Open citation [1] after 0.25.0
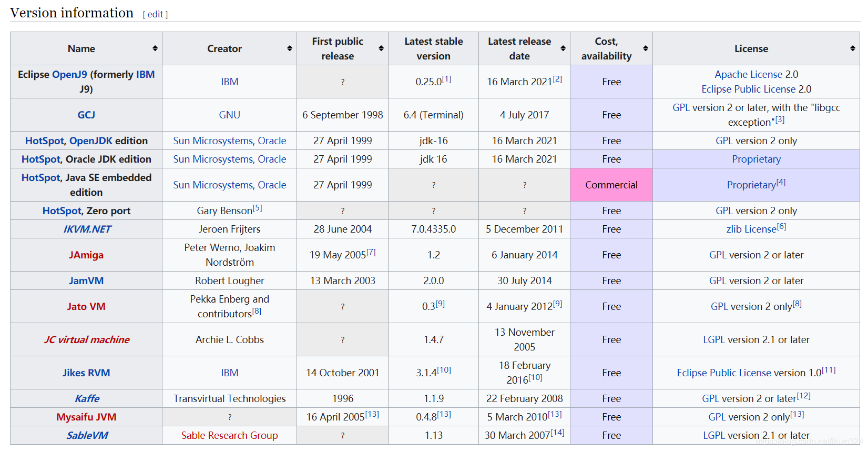This screenshot has height=451, width=868. pyautogui.click(x=446, y=79)
